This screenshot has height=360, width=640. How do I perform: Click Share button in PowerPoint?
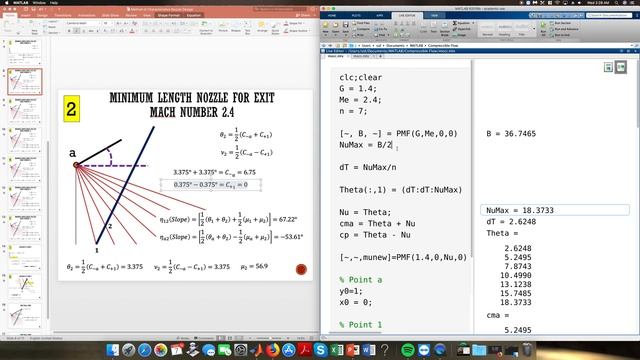[x=304, y=16]
